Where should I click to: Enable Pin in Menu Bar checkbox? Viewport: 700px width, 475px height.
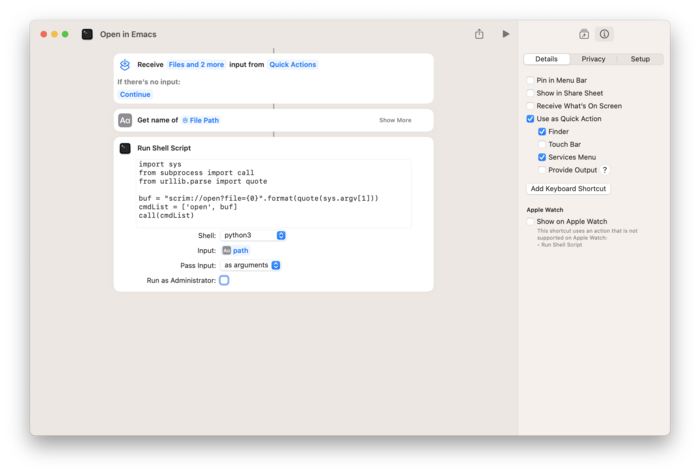[x=530, y=80]
